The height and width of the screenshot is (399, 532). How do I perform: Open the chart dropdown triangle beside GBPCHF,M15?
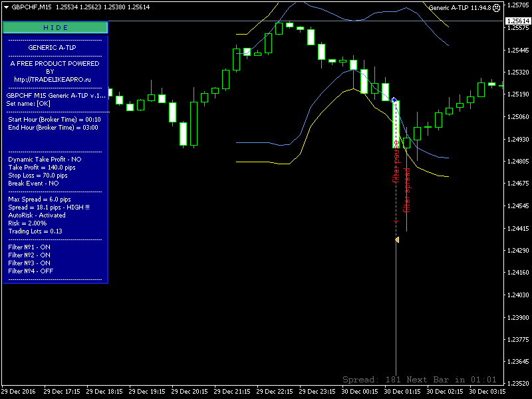[6, 7]
